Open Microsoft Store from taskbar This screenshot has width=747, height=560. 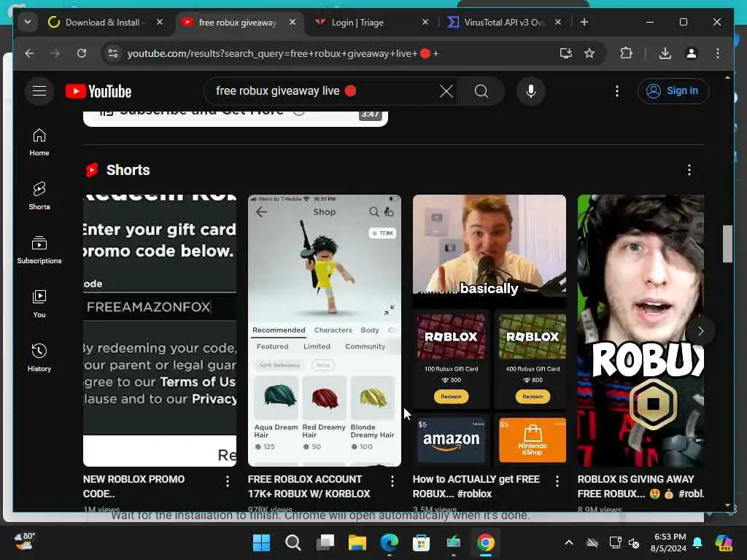click(x=421, y=542)
